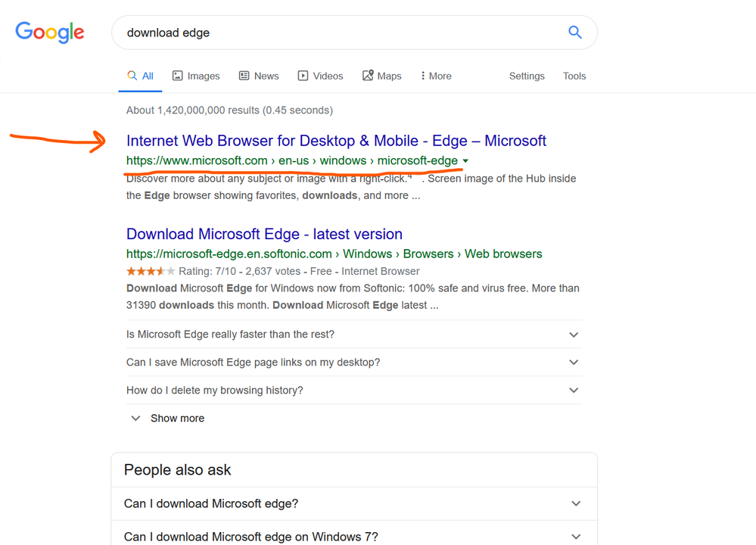This screenshot has width=756, height=545.
Task: Click the Google logo
Action: (50, 32)
